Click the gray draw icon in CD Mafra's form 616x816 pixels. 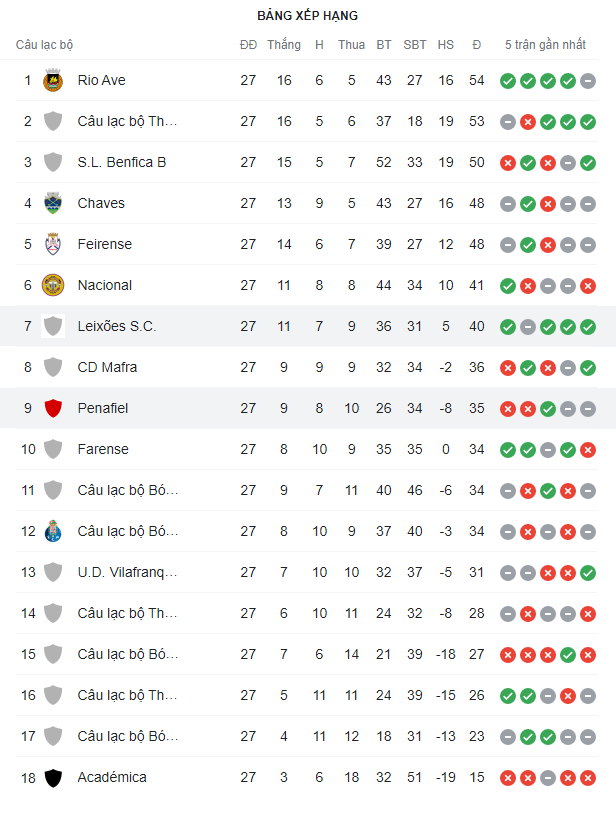(568, 367)
